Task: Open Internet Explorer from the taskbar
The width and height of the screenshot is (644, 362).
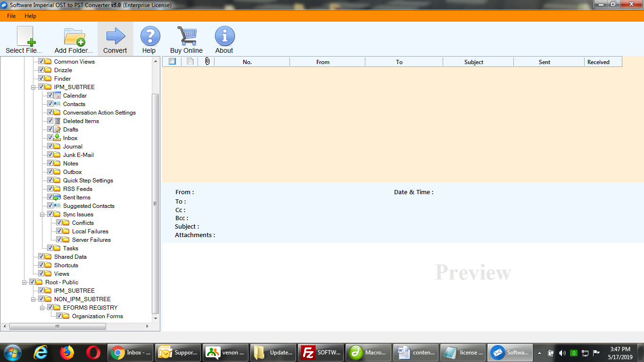Action: pyautogui.click(x=41, y=352)
